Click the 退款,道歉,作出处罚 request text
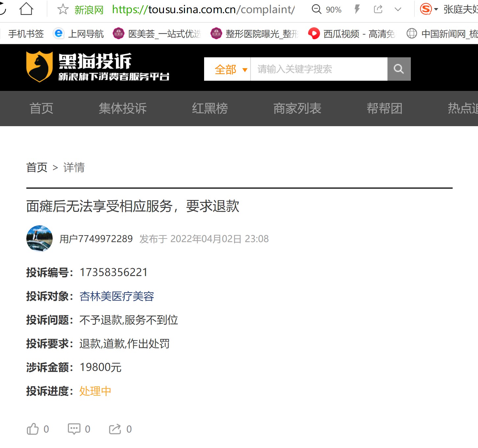 (x=124, y=344)
